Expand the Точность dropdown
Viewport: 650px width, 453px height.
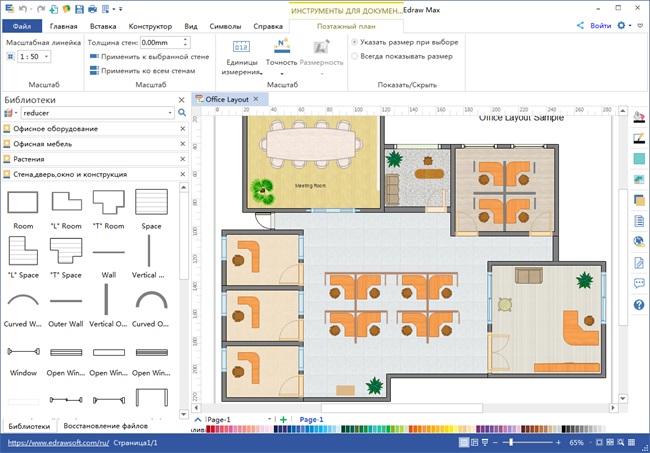(x=281, y=73)
